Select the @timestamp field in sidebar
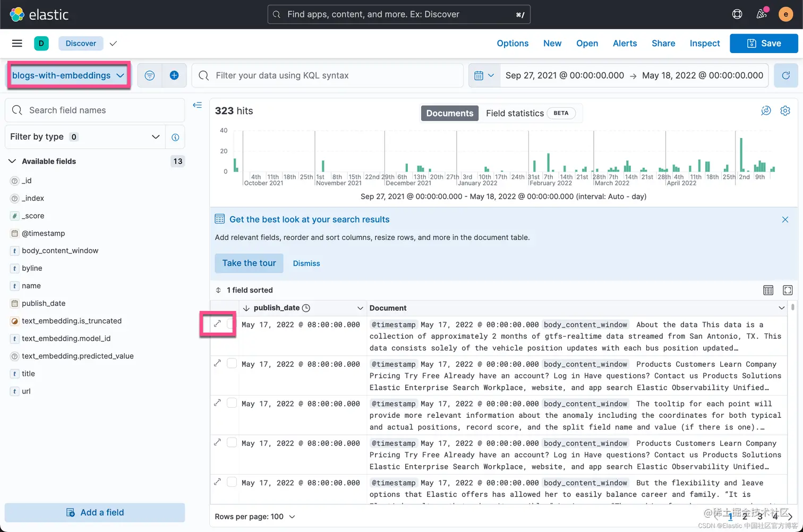This screenshot has height=532, width=803. pyautogui.click(x=43, y=233)
